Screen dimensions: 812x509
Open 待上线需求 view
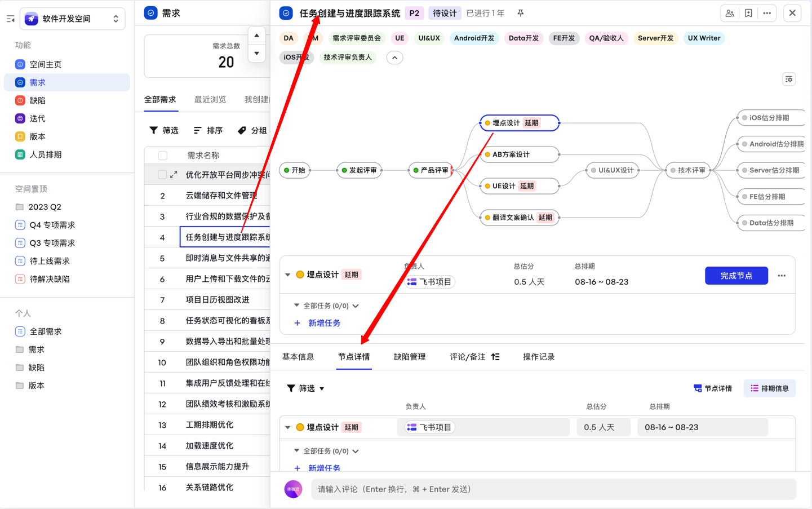coord(49,261)
